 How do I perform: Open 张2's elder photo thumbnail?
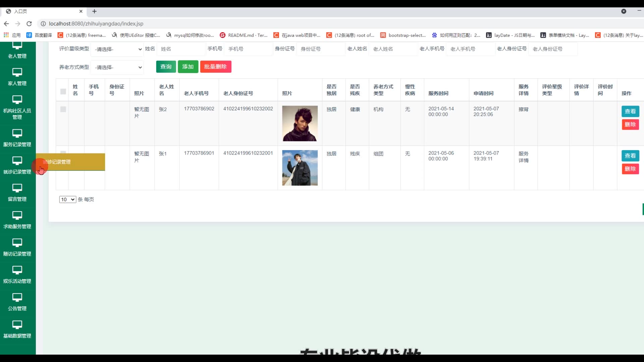pyautogui.click(x=300, y=123)
